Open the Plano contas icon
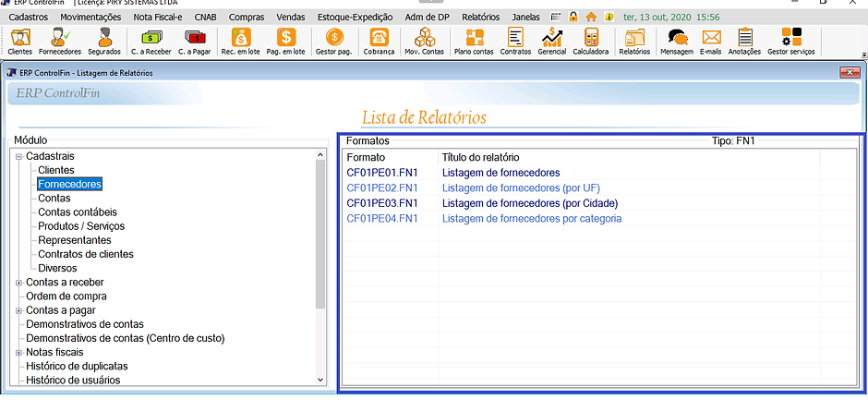The image size is (868, 411). tap(474, 42)
